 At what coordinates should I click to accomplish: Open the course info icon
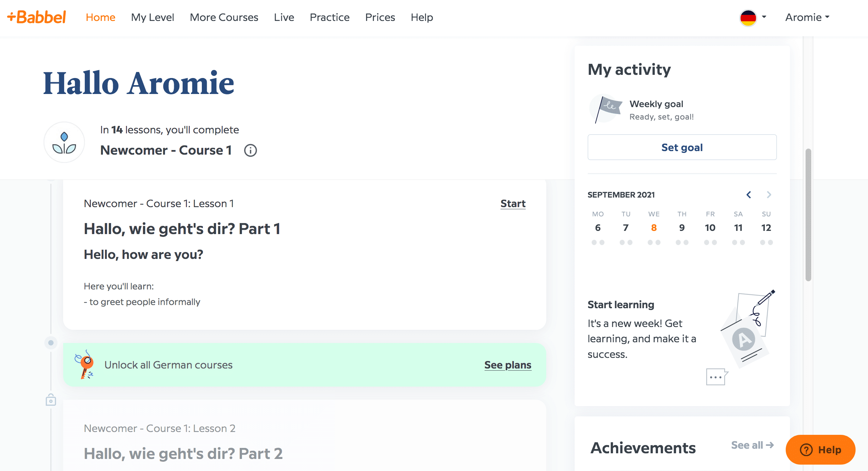[x=250, y=150]
